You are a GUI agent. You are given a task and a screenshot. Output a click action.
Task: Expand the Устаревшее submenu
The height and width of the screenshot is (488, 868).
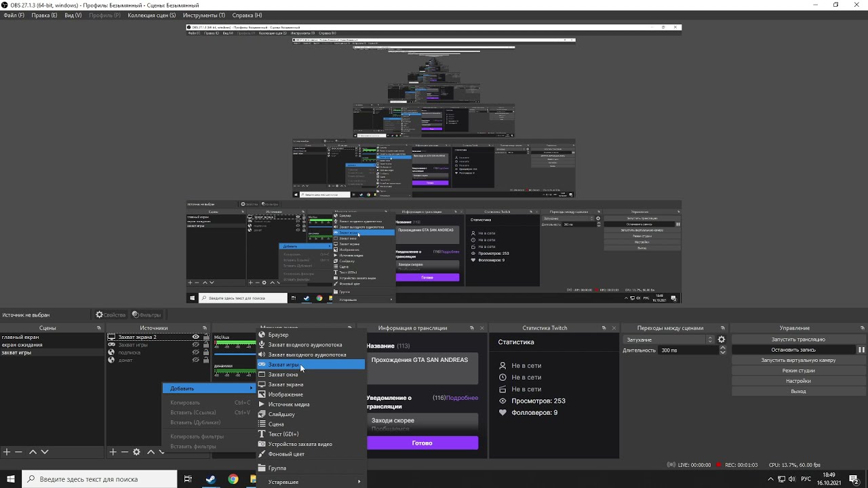click(311, 482)
